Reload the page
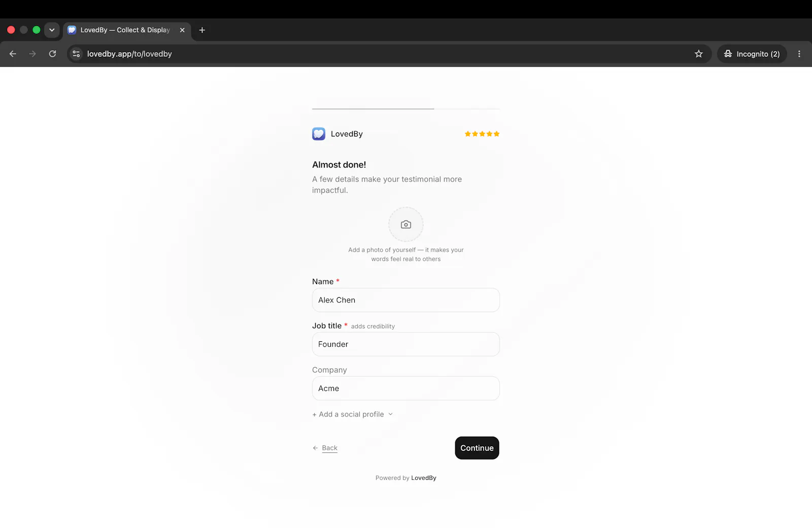Screen dimensions: 812x528 52,54
